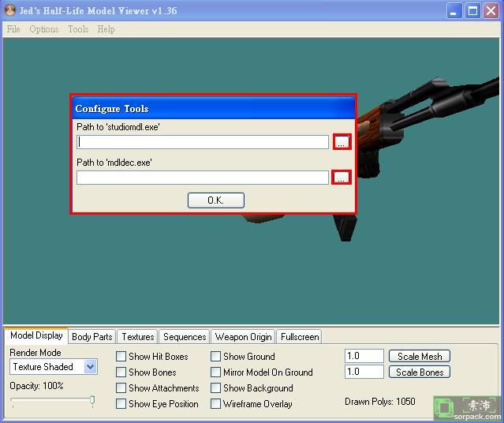Focus the Scale Bones value field
The height and width of the screenshot is (423, 504).
(x=364, y=372)
